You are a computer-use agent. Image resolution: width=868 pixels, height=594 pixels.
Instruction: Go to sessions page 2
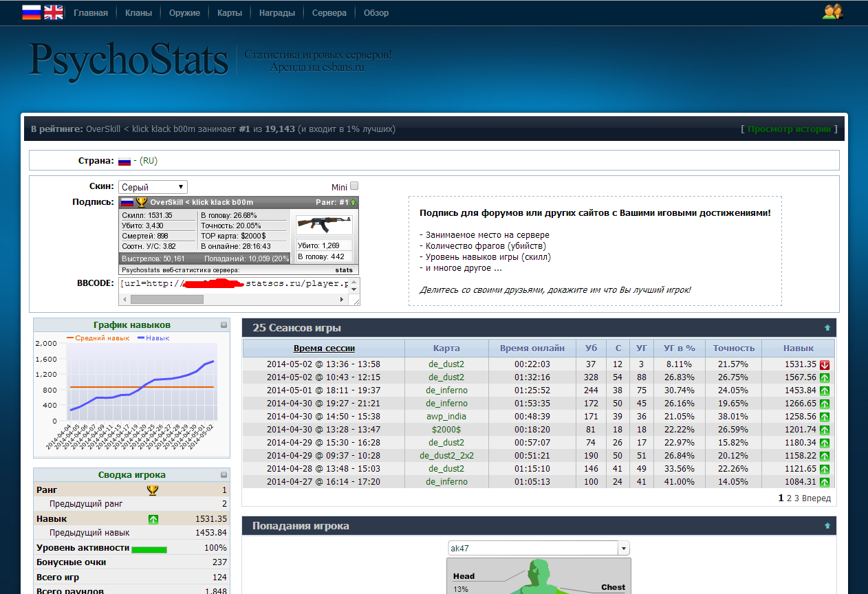pos(790,498)
